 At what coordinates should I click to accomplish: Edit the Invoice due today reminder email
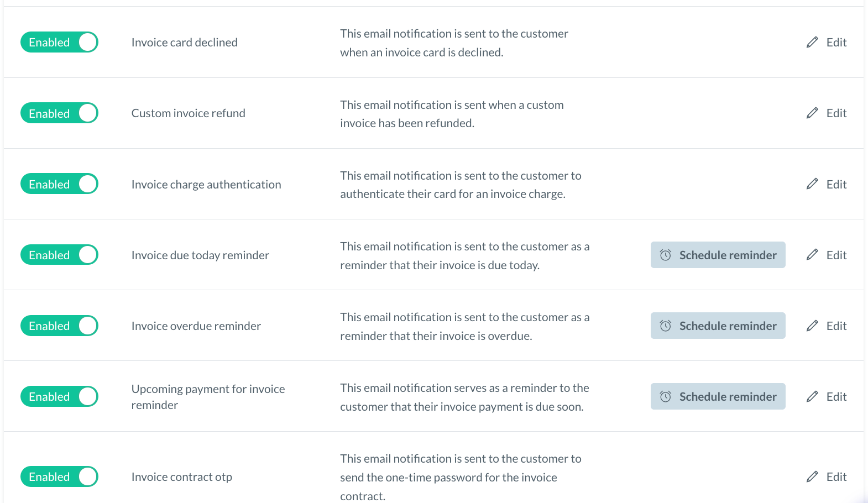[x=827, y=255]
